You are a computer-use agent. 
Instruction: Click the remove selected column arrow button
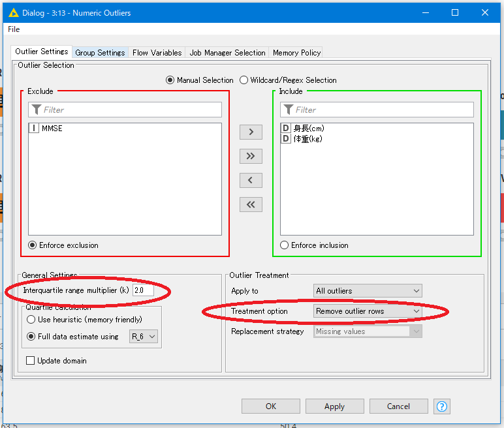[x=251, y=180]
